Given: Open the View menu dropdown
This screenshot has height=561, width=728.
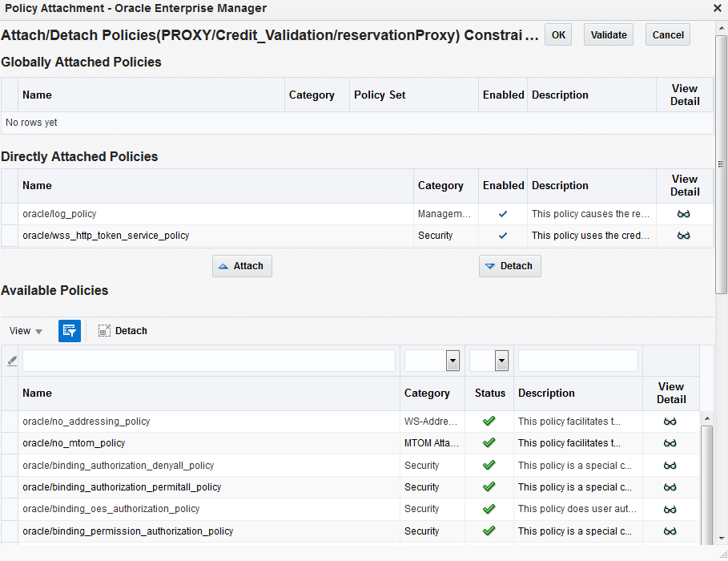Looking at the screenshot, I should pyautogui.click(x=26, y=331).
